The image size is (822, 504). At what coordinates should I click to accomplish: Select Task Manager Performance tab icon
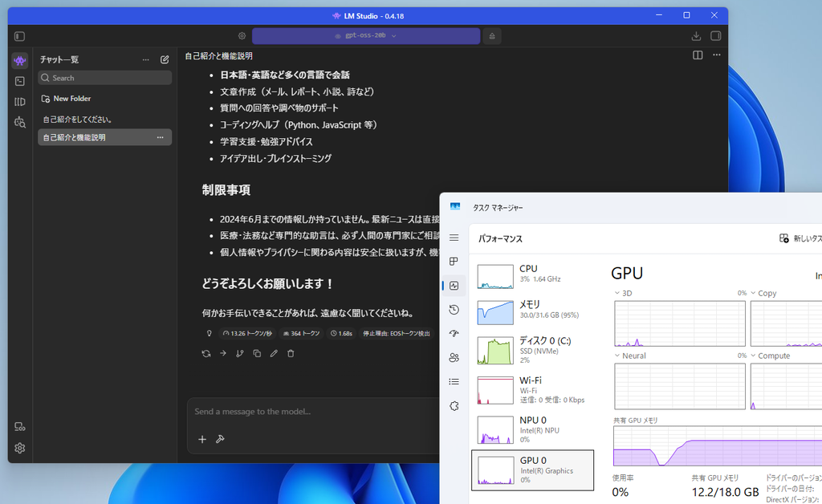[454, 286]
